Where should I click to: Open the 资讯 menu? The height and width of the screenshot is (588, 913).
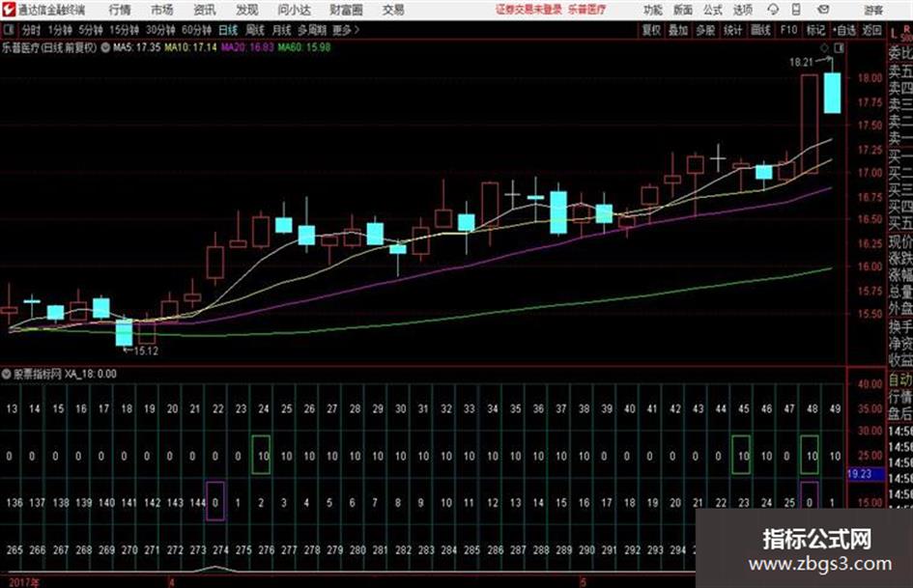click(x=205, y=10)
